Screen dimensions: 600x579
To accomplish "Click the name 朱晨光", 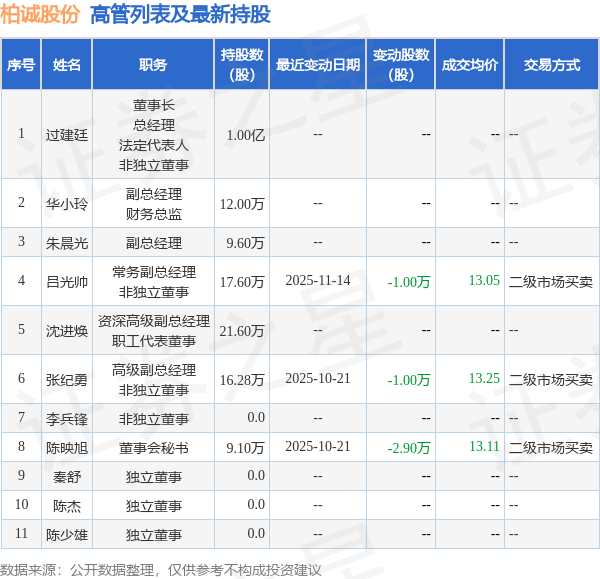I will coord(67,243).
